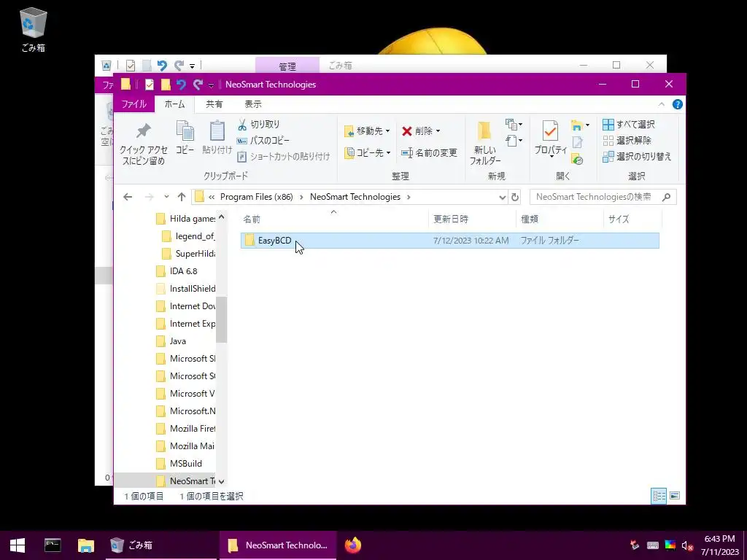Open the Customize Quick Access Toolbar dropdown

click(211, 85)
